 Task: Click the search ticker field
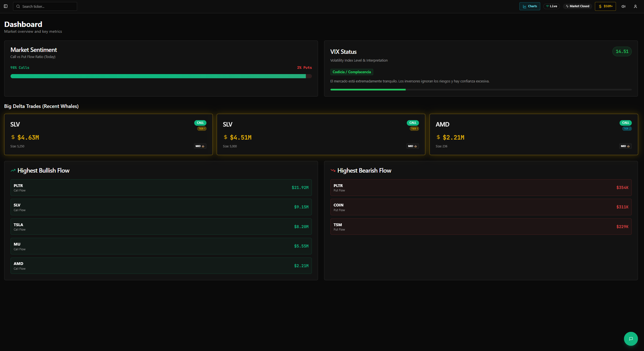click(x=45, y=6)
